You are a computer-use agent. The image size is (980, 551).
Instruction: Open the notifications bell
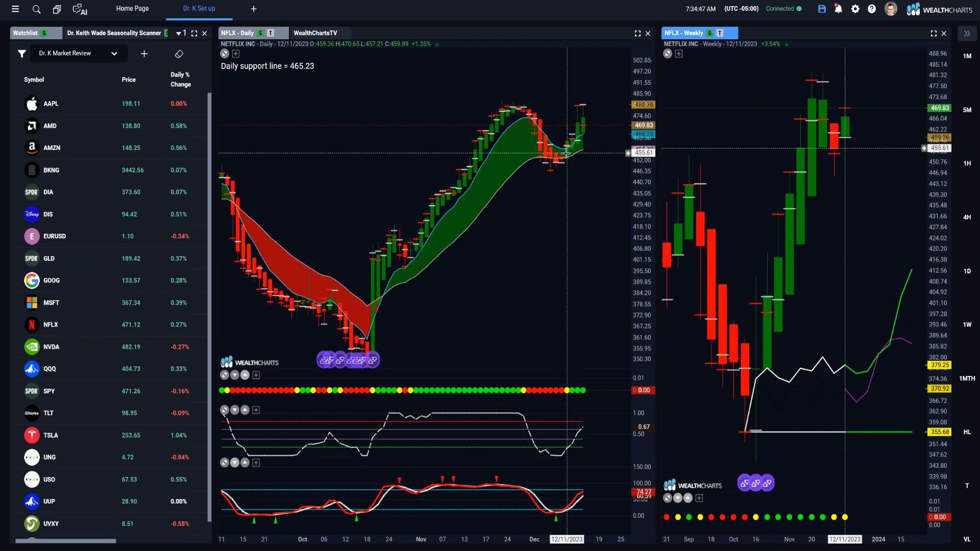(838, 9)
